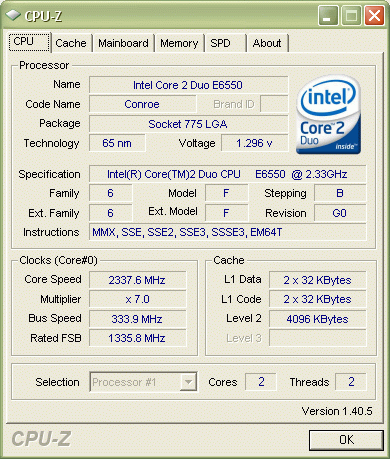Switch to the Memory tab

coord(179,43)
